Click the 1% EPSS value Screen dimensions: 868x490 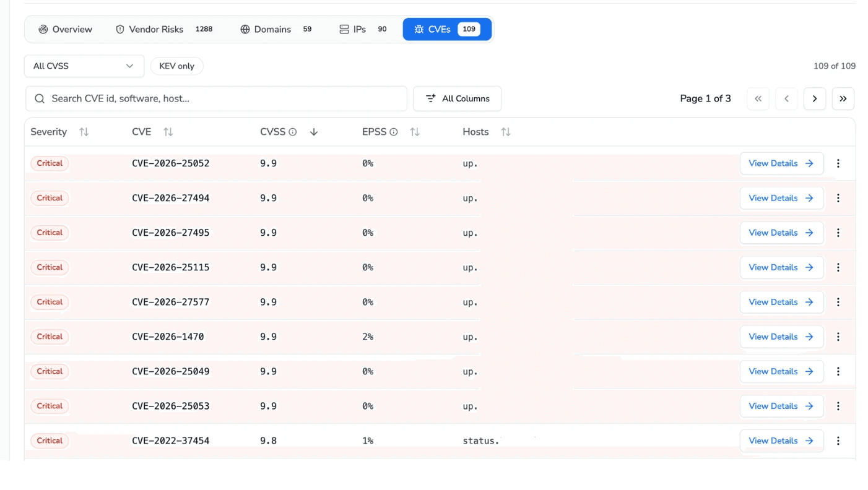(x=368, y=441)
